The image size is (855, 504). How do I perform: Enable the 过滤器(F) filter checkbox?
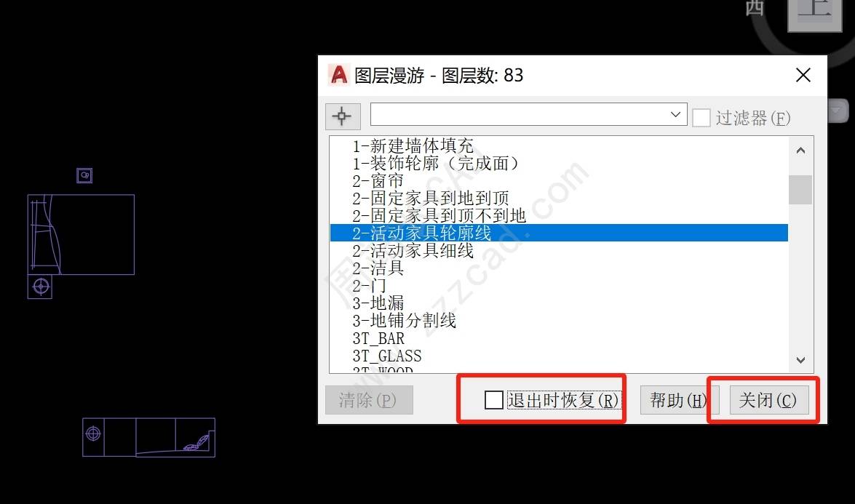pyautogui.click(x=701, y=118)
